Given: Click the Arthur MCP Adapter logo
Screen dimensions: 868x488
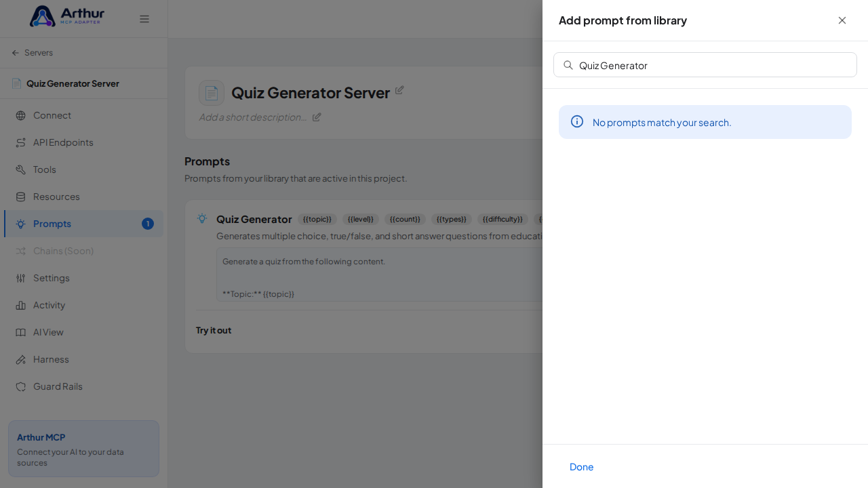Looking at the screenshot, I should click(67, 16).
